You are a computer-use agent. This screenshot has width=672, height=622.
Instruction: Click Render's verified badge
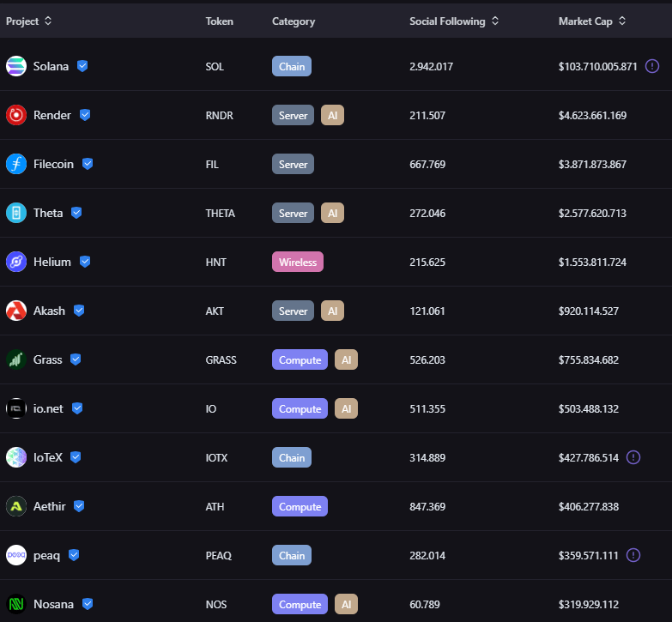point(85,115)
